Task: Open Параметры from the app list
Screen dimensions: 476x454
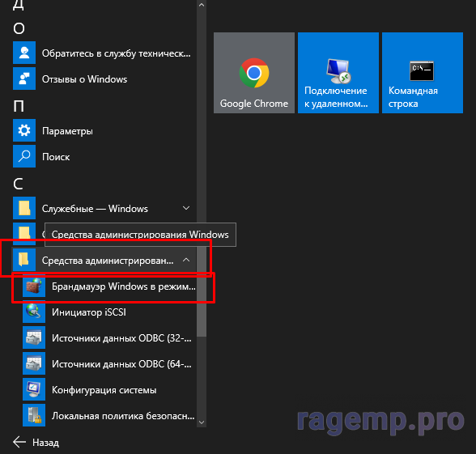Action: pos(67,131)
